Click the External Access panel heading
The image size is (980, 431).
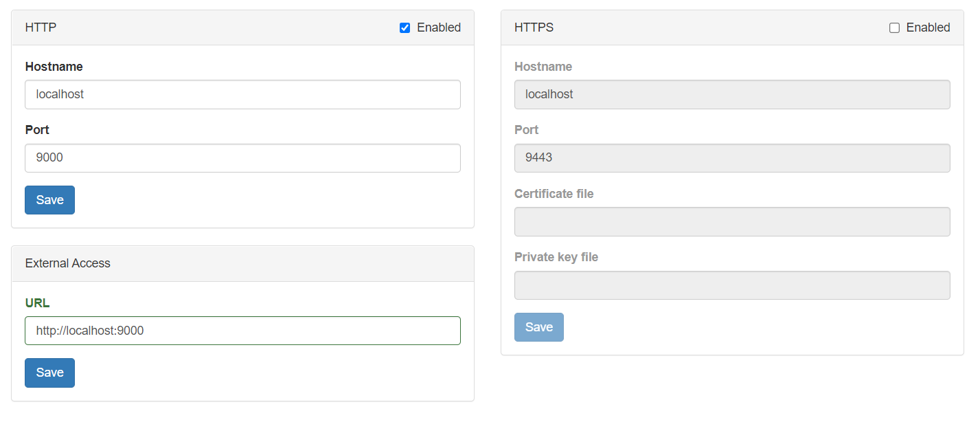point(68,263)
